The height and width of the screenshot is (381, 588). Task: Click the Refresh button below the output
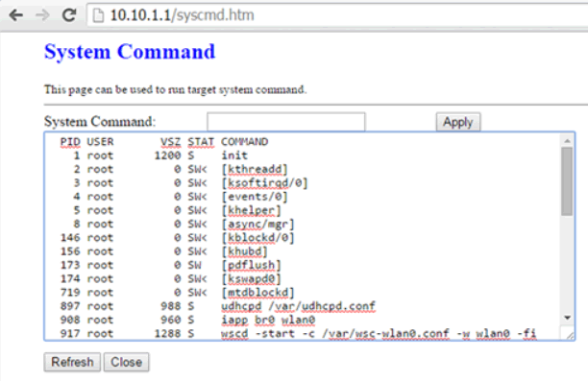pyautogui.click(x=72, y=362)
